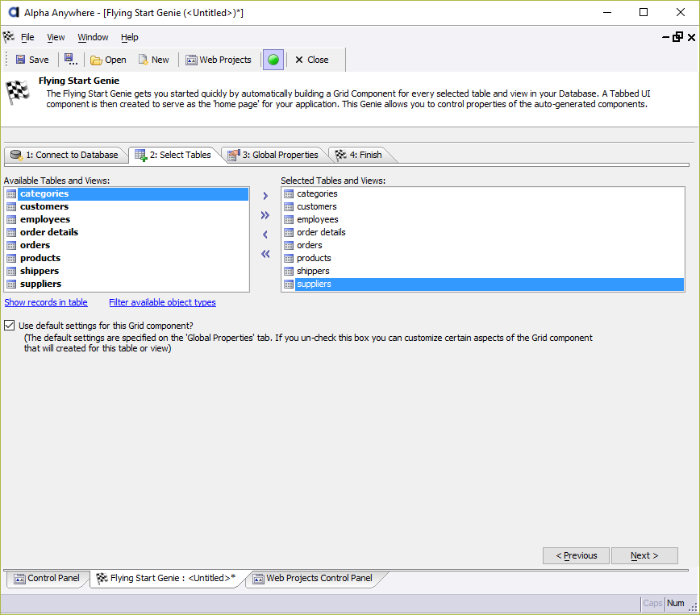
Task: Uncheck Use default settings for Grid component
Action: tap(10, 326)
